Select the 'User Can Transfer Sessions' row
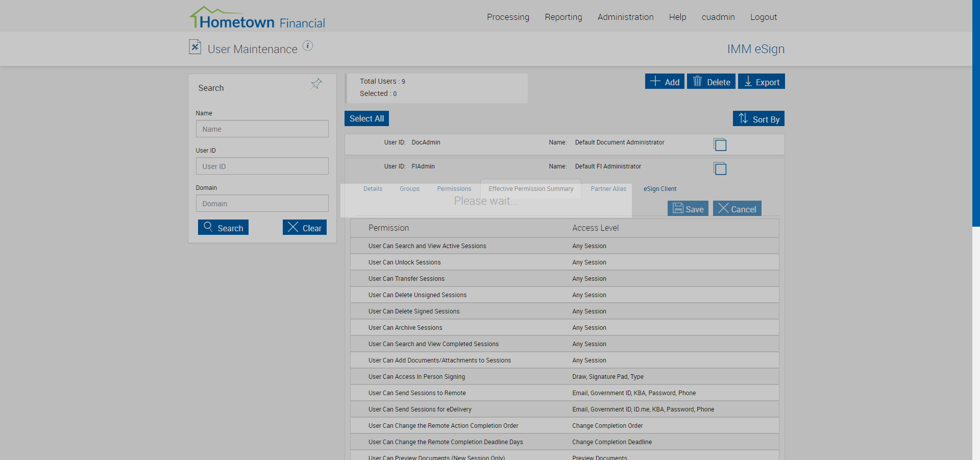The image size is (980, 460). tap(565, 278)
